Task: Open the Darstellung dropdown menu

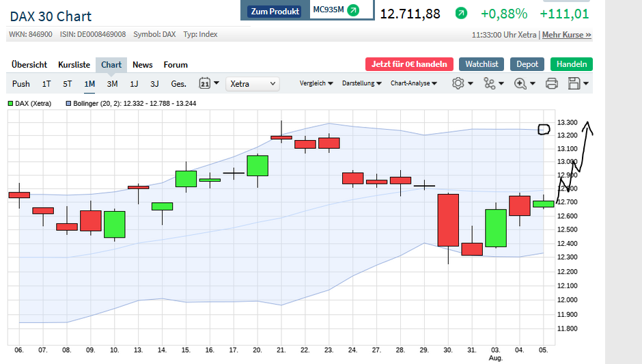Action: pyautogui.click(x=362, y=83)
